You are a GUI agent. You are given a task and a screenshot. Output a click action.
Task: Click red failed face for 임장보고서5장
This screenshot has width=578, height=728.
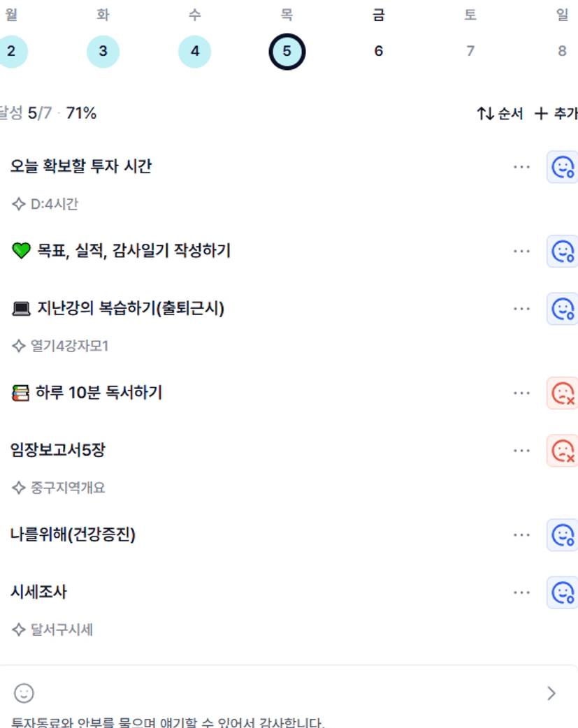tap(562, 451)
